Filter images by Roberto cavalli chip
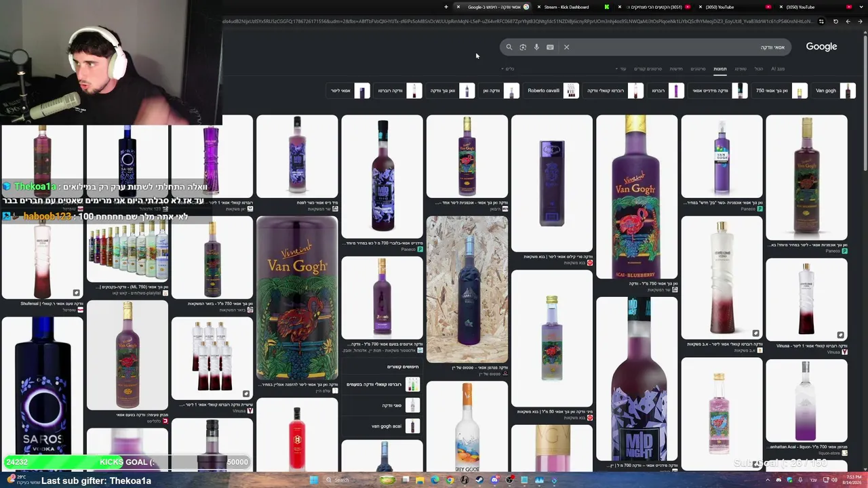 pyautogui.click(x=552, y=91)
